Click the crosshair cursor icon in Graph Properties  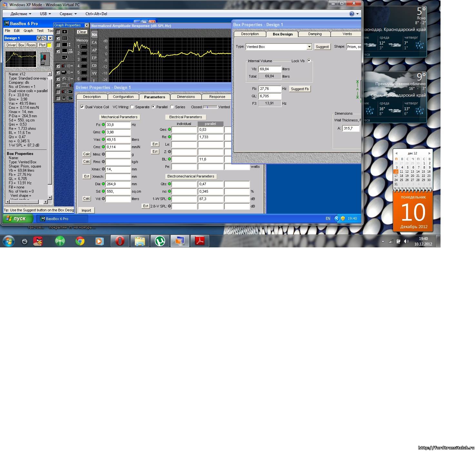(x=65, y=32)
